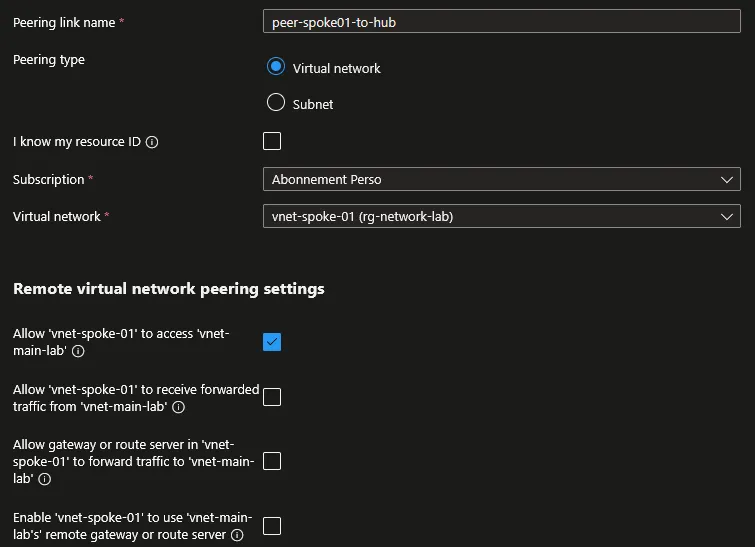Uncheck 'Allow vnet-spoke-01 to access vnet-main-lab'

[272, 342]
